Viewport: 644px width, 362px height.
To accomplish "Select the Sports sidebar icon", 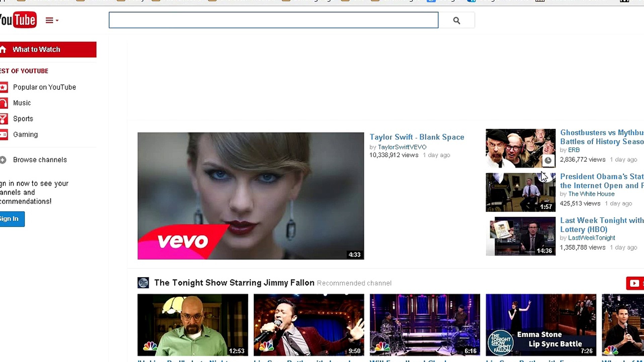I will pos(4,119).
